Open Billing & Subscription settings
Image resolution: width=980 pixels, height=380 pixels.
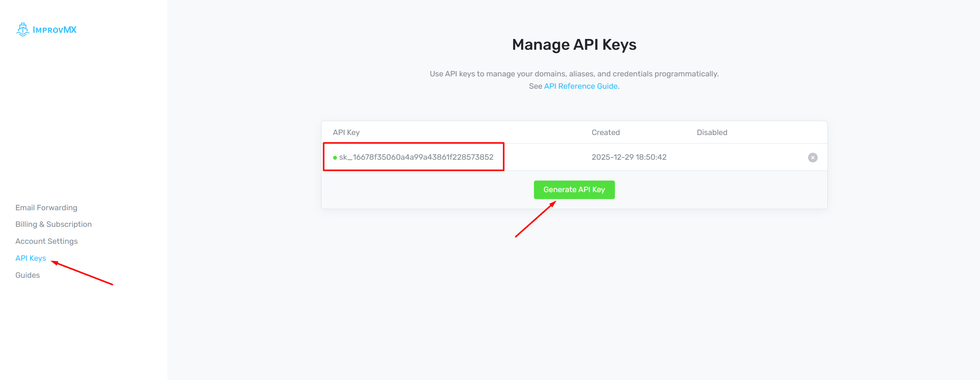pos(53,224)
